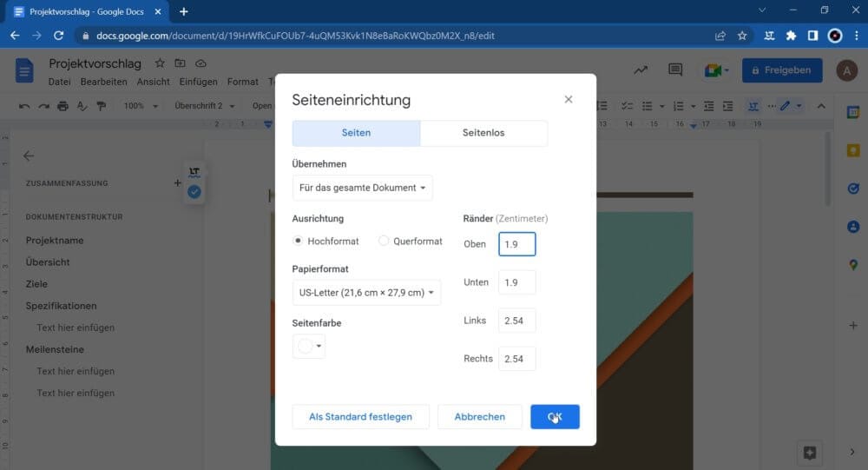This screenshot has width=868, height=470.
Task: Confirm page setup with OK
Action: point(555,417)
